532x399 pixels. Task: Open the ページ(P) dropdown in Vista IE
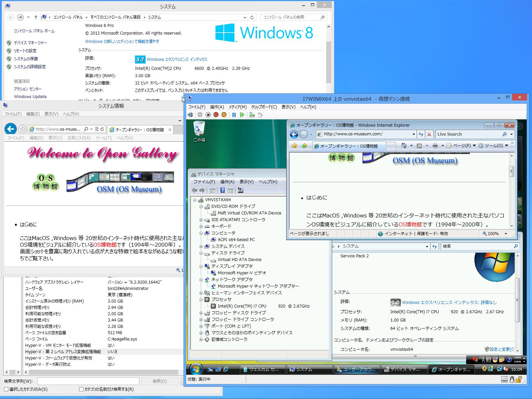click(x=461, y=146)
